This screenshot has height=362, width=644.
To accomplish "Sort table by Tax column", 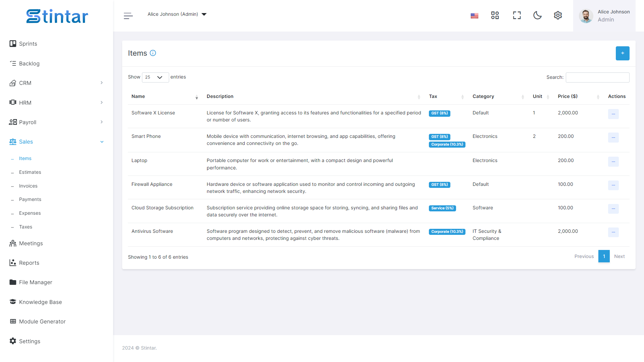I will click(x=447, y=97).
